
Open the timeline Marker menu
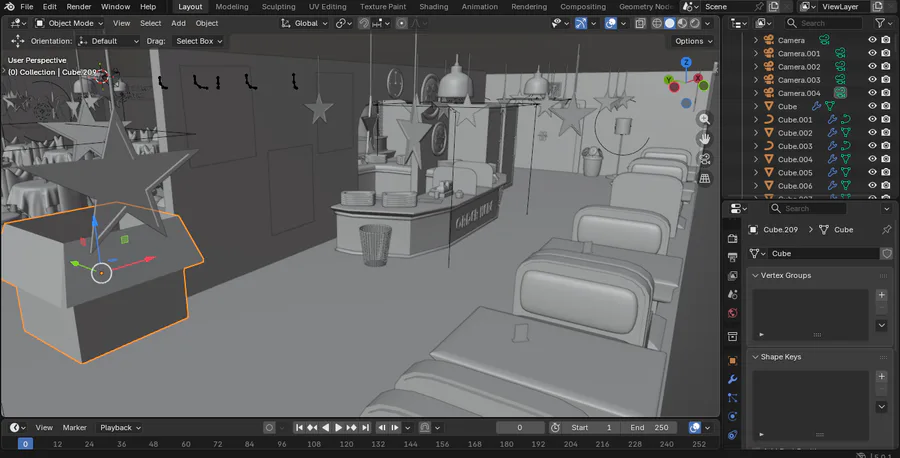75,428
